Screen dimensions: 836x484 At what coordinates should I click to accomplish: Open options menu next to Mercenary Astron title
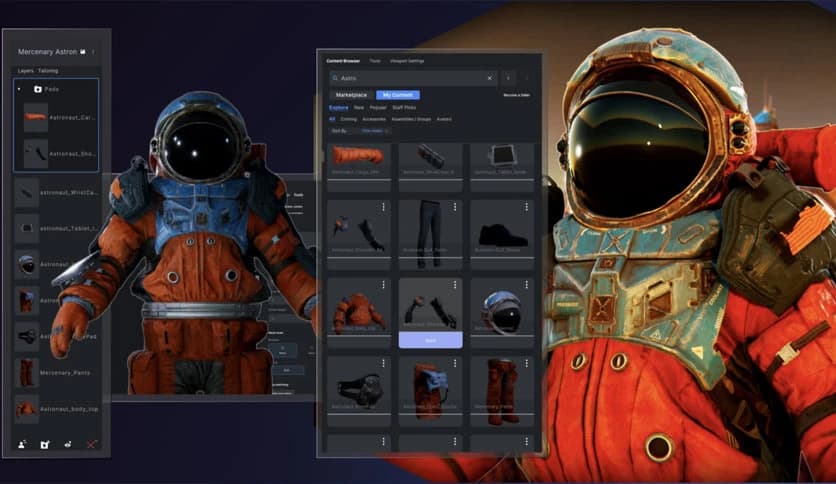[x=93, y=52]
